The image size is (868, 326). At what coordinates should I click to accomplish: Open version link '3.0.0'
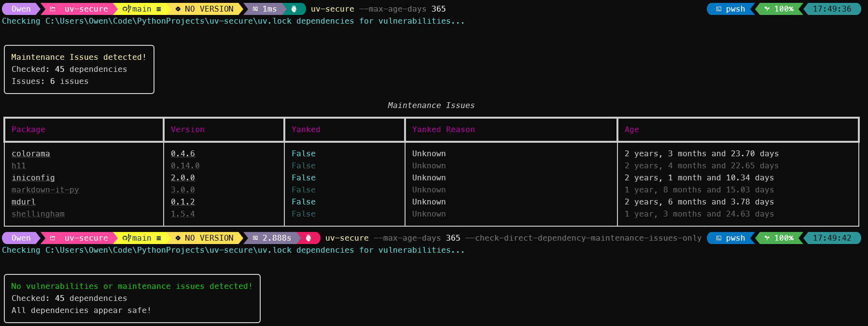point(183,190)
